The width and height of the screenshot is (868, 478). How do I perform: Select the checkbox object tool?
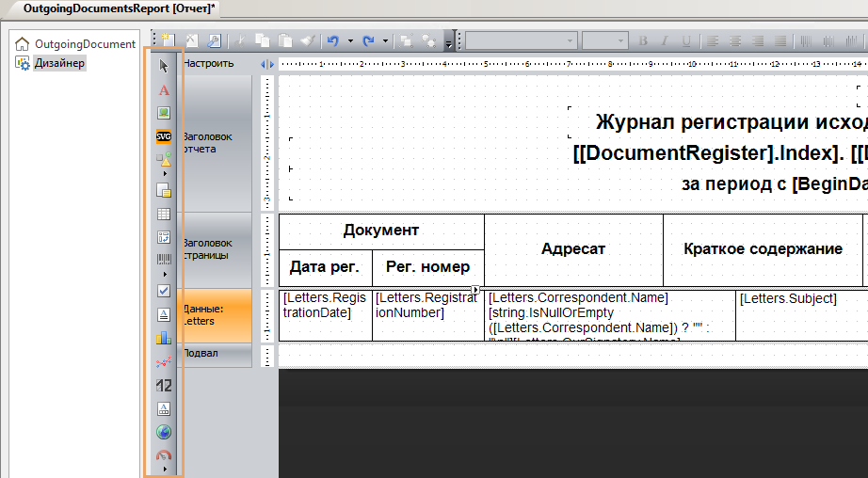164,291
